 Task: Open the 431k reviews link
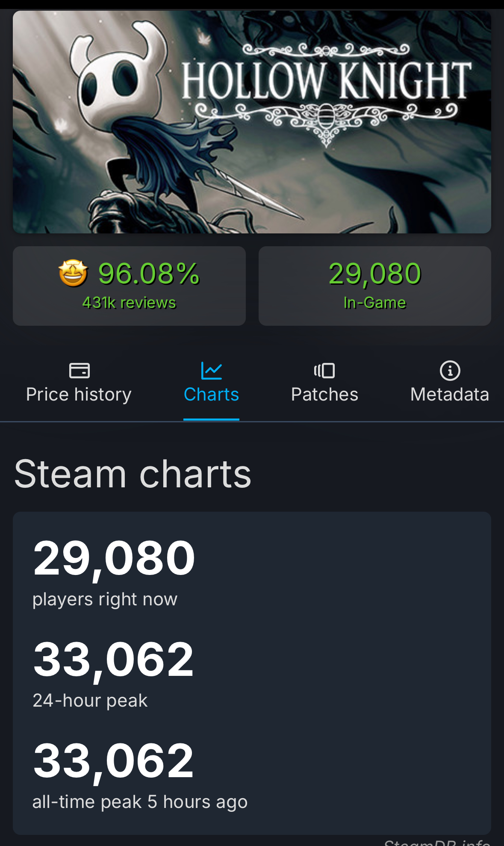pyautogui.click(x=129, y=303)
